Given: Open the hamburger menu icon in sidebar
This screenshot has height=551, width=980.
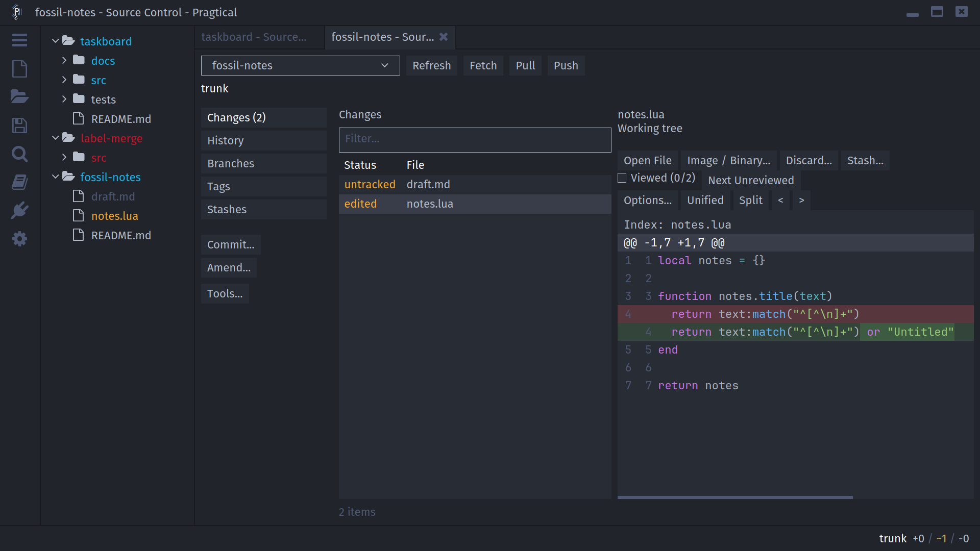Looking at the screenshot, I should point(19,40).
